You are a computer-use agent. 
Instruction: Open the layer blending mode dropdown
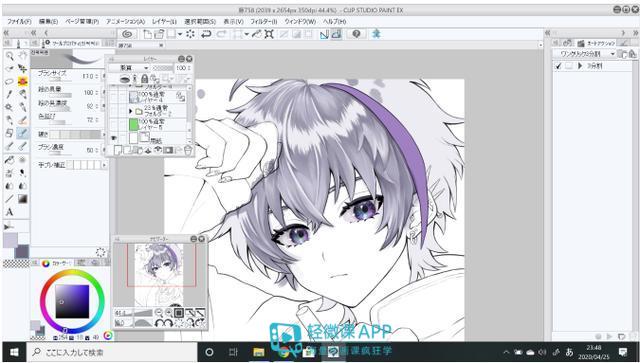pyautogui.click(x=129, y=68)
